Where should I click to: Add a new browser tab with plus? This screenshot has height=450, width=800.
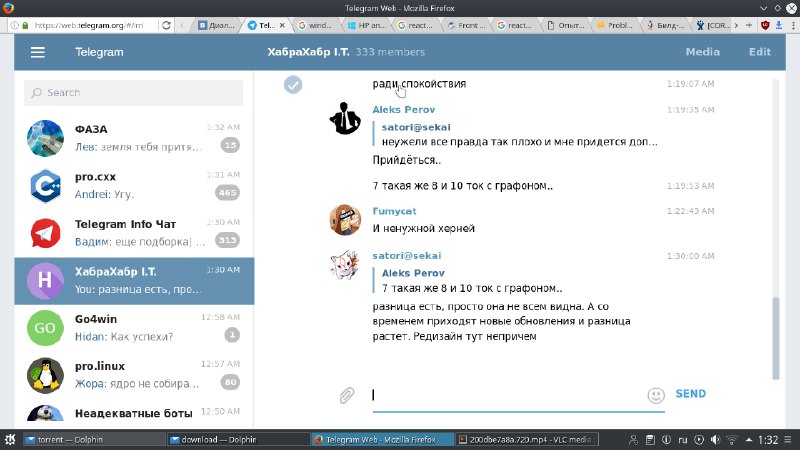coord(748,25)
